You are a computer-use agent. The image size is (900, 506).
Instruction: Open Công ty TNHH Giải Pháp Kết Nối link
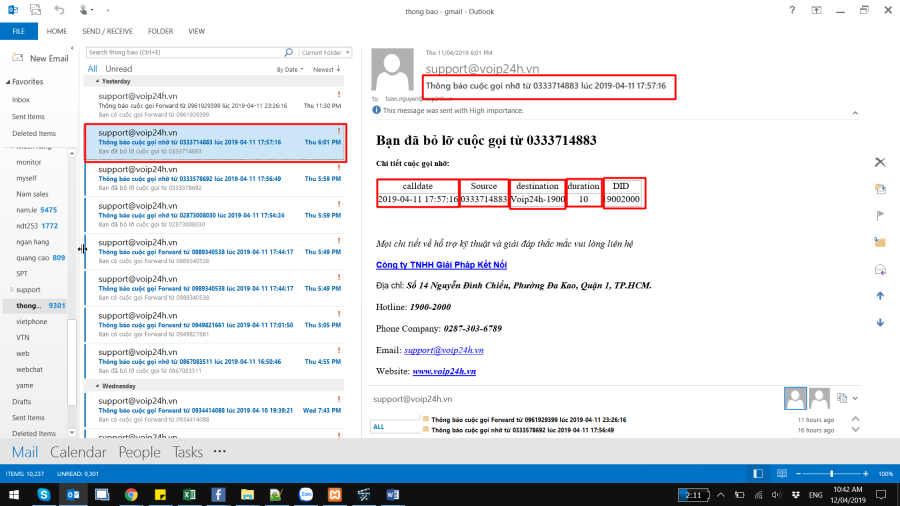(441, 264)
